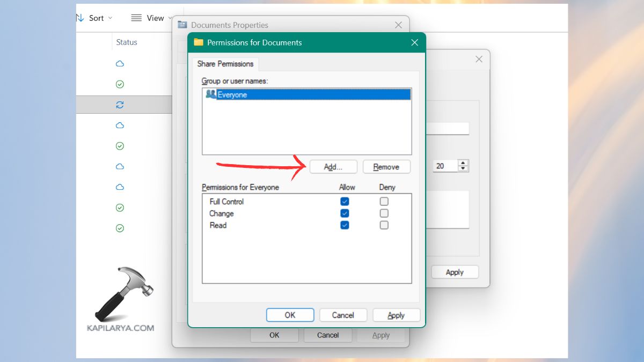Click the View layout icon on the toolbar
The width and height of the screenshot is (644, 362).
point(135,17)
